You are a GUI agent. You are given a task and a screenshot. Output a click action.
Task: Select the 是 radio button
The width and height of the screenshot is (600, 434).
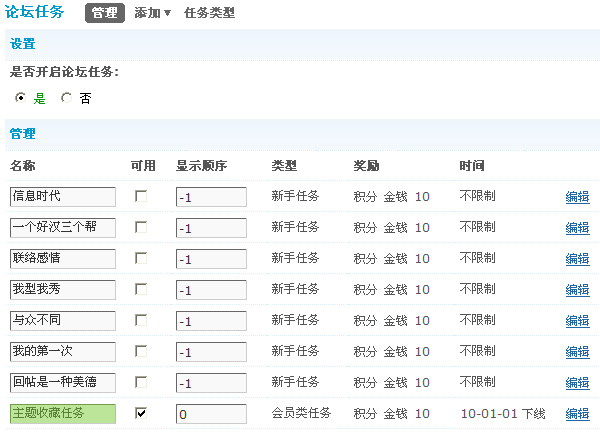tap(21, 98)
